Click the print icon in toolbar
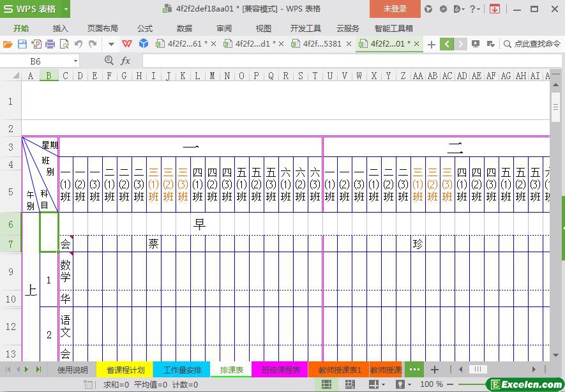The width and height of the screenshot is (565, 392). (50, 44)
